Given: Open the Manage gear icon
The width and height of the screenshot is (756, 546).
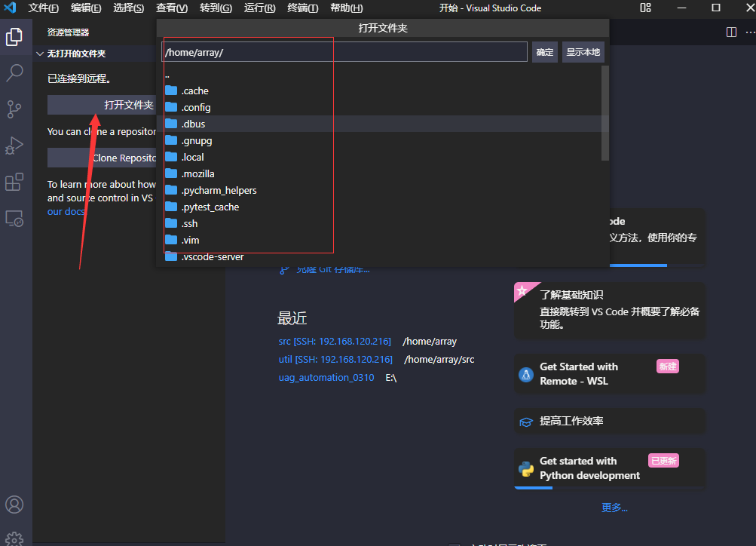Looking at the screenshot, I should point(14,538).
